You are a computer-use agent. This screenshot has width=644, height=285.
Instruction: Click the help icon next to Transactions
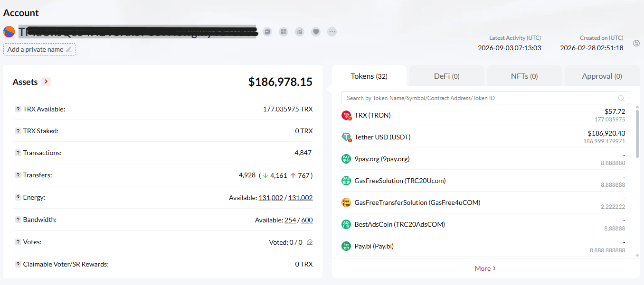click(x=18, y=153)
